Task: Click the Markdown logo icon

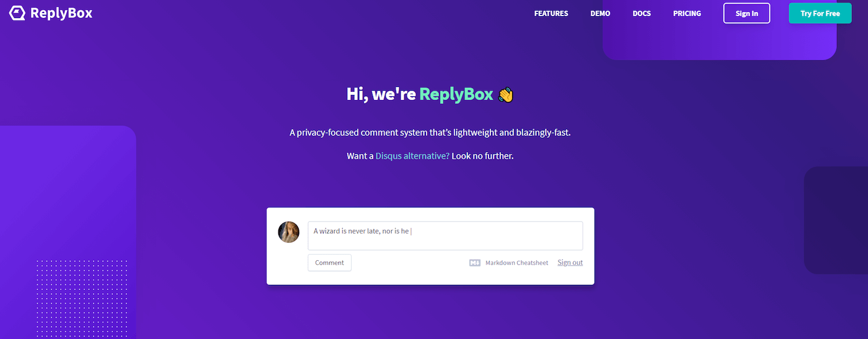Action: point(475,263)
